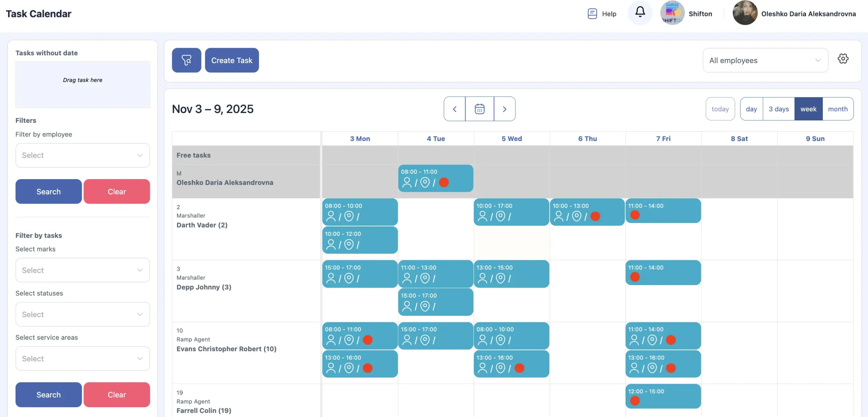This screenshot has height=417, width=868.
Task: Click person icon on Darth Vader Wednesday task
Action: pos(482,216)
